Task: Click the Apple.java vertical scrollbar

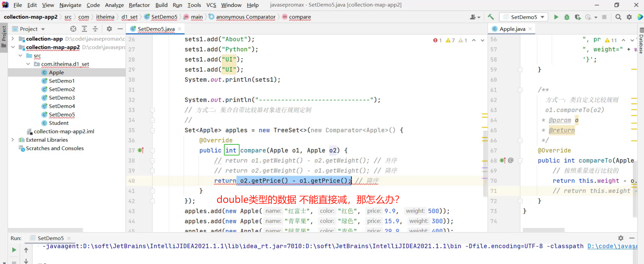Action: (634, 189)
